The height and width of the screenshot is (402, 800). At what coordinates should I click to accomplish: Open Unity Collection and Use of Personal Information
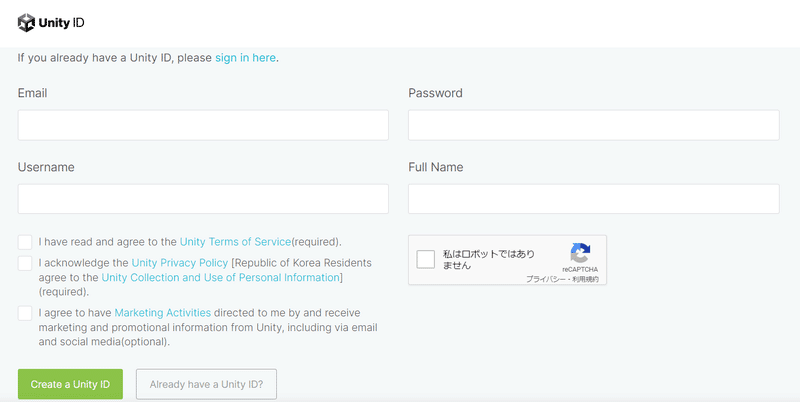point(221,277)
